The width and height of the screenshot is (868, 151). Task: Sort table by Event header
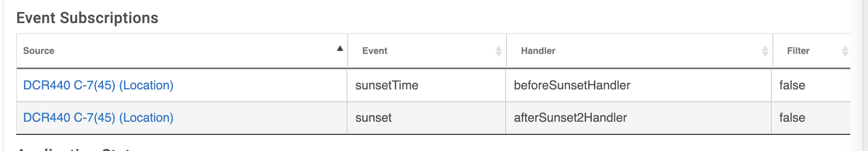[374, 51]
